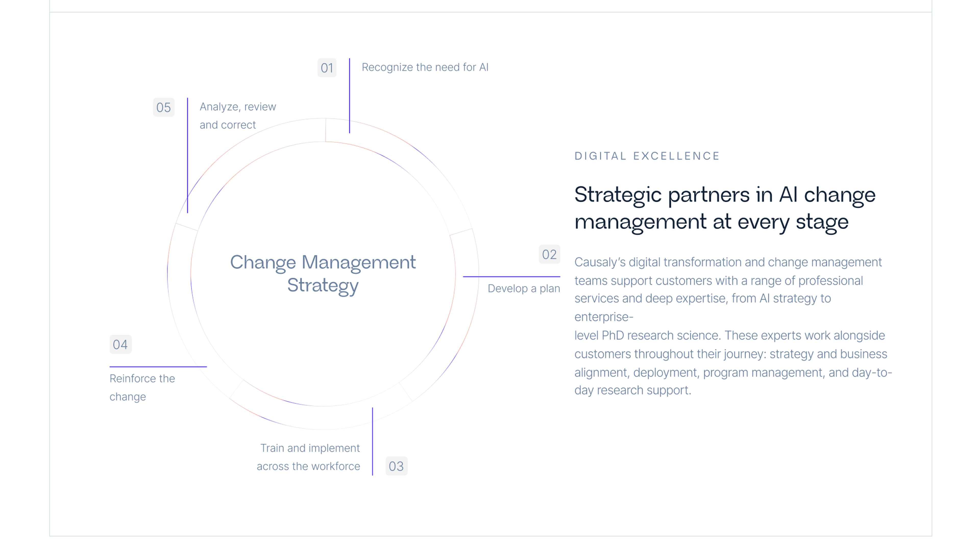This screenshot has height=551, width=980.
Task: Click the 02 step number badge
Action: click(549, 254)
